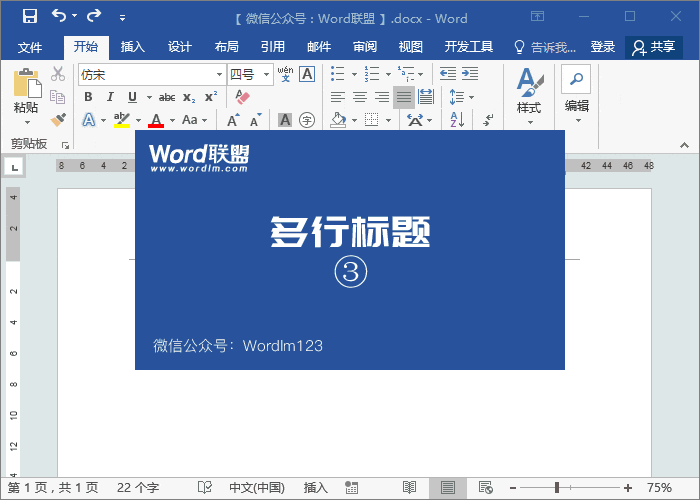Toggle underline formatting
The height and width of the screenshot is (500, 700).
pos(132,97)
